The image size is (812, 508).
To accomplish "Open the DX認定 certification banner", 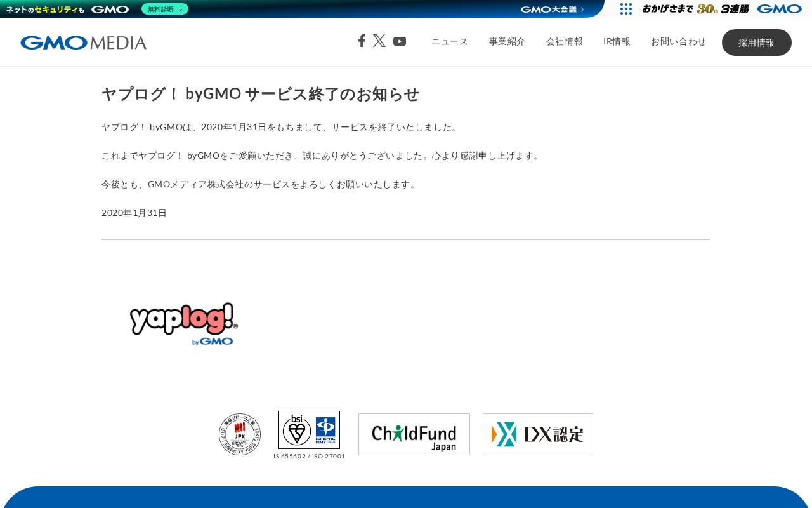I will click(538, 434).
